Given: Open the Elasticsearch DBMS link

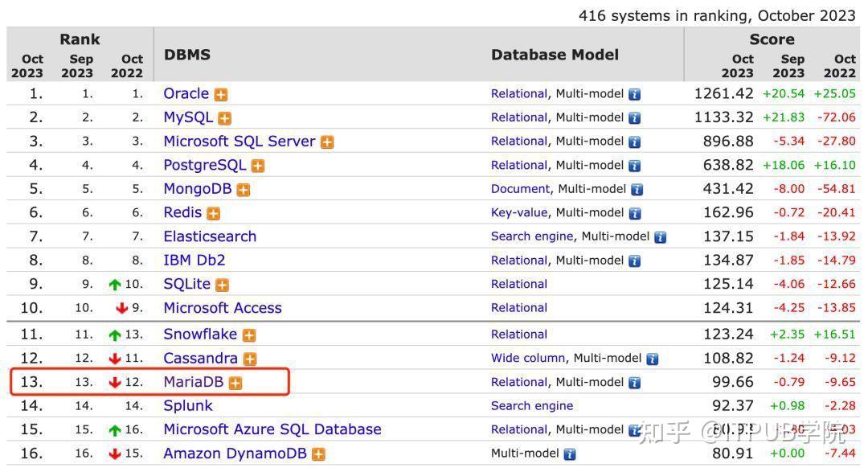Looking at the screenshot, I should click(x=210, y=236).
